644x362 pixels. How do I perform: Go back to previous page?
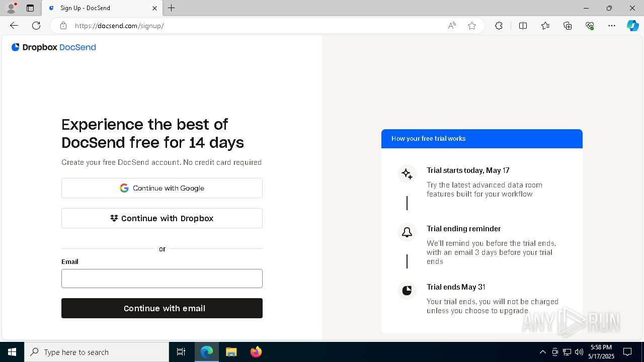point(14,26)
